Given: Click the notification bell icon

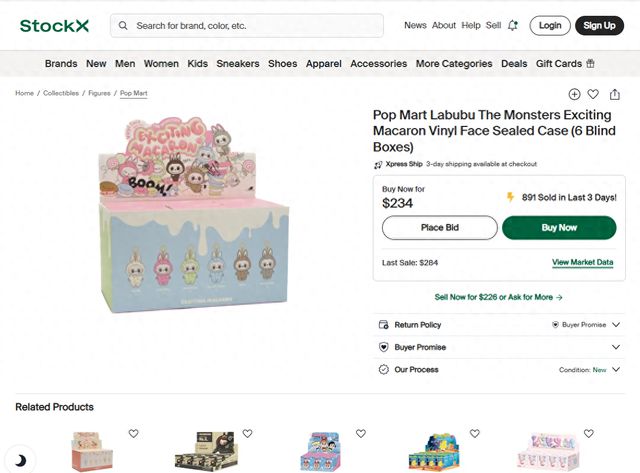Looking at the screenshot, I should (x=513, y=25).
